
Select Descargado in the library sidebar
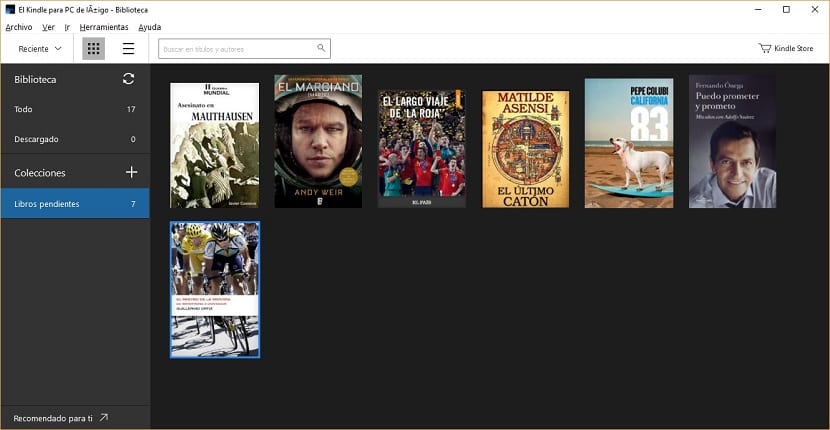[x=75, y=139]
